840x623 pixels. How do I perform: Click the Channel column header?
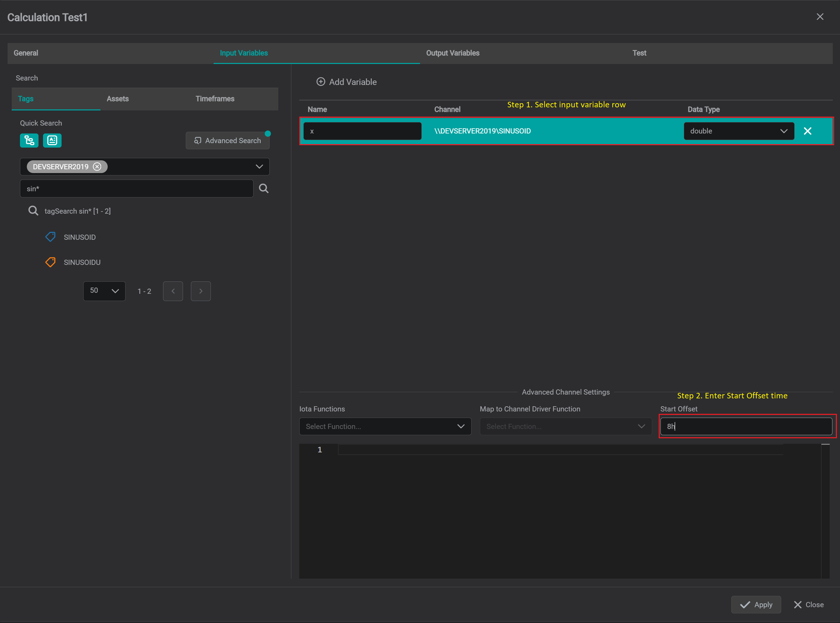tap(447, 109)
